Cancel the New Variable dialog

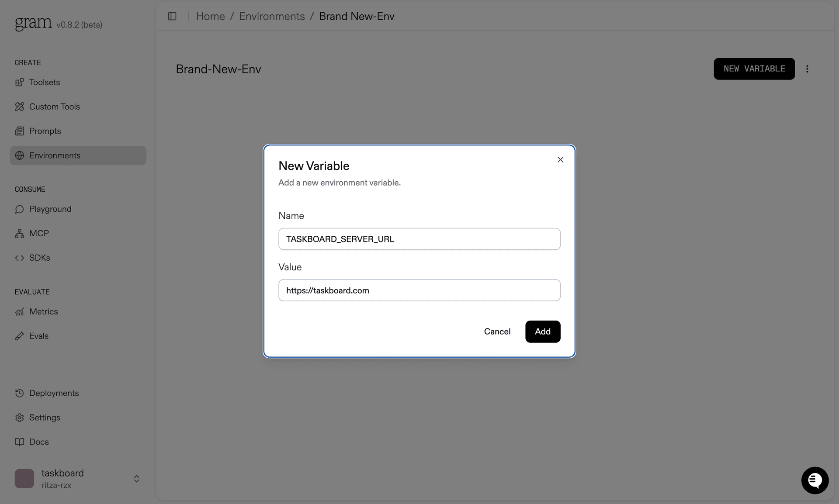pos(497,331)
